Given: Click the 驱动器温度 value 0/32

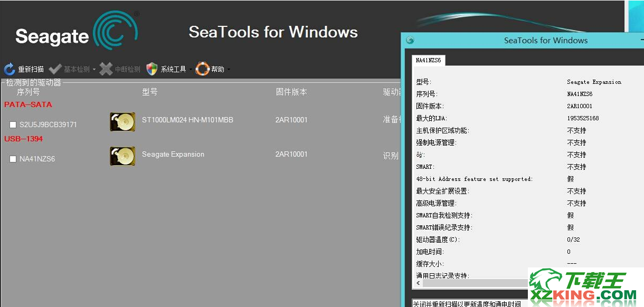Looking at the screenshot, I should pyautogui.click(x=573, y=239).
